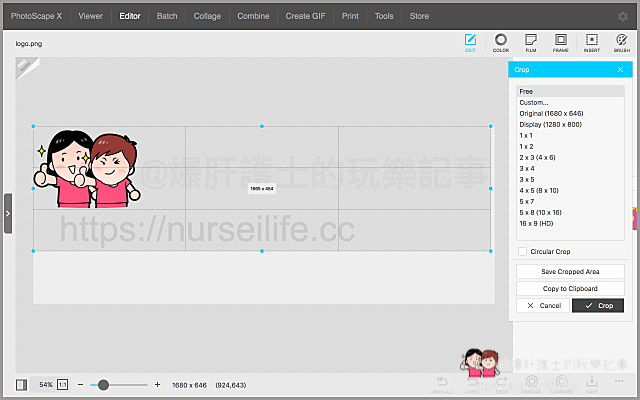Open the Print tab
This screenshot has width=640, height=400.
pos(350,16)
